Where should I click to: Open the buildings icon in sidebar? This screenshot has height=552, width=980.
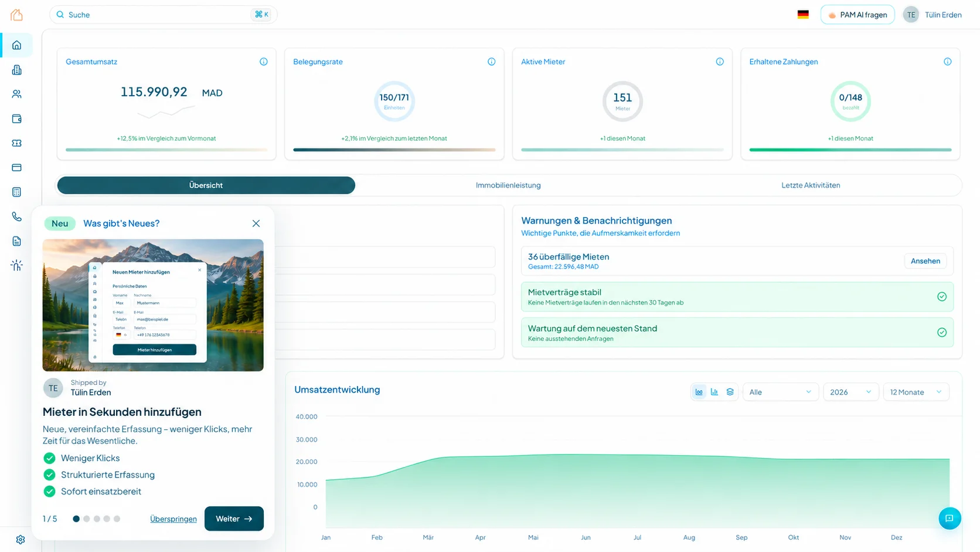16,70
